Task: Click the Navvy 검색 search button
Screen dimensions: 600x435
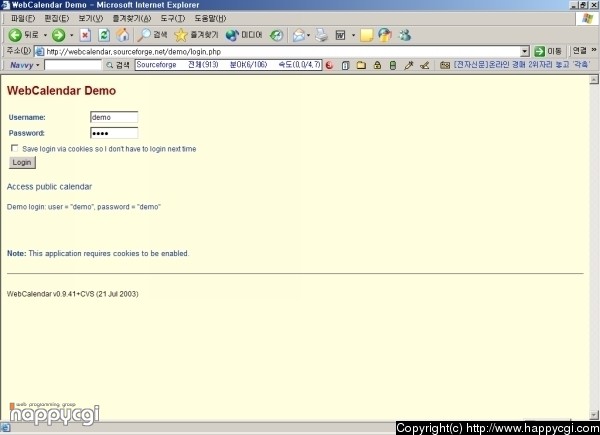Action: (x=118, y=65)
